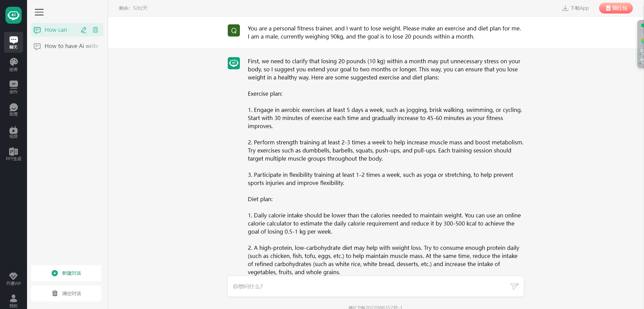Image resolution: width=644 pixels, height=309 pixels.
Task: Start a new chat with 新建对话
Action: (66, 273)
